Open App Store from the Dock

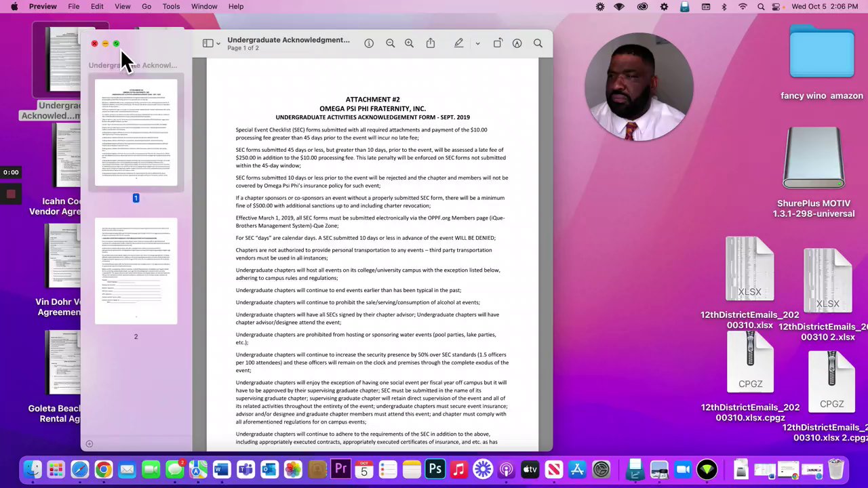click(578, 469)
